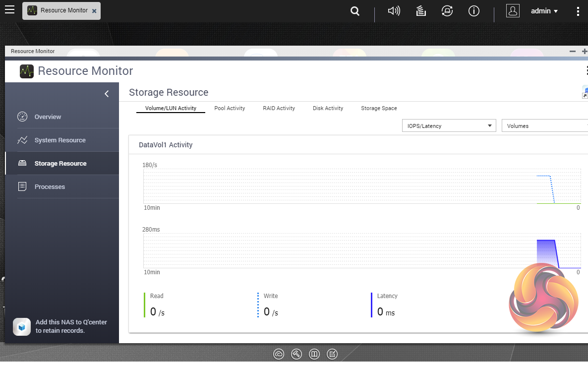This screenshot has width=588, height=366.
Task: Click the external devices sync icon
Action: [x=447, y=11]
